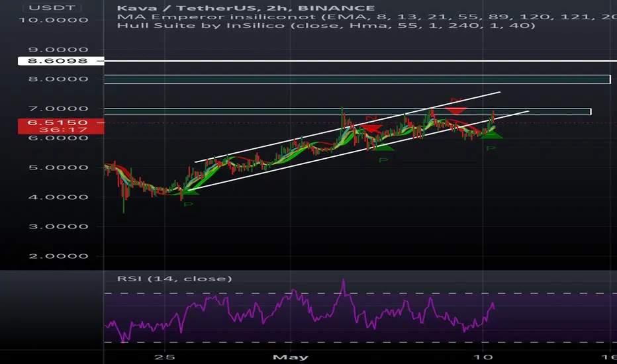Click the 8.0000 price axis label
The image size is (617, 364).
click(x=58, y=79)
